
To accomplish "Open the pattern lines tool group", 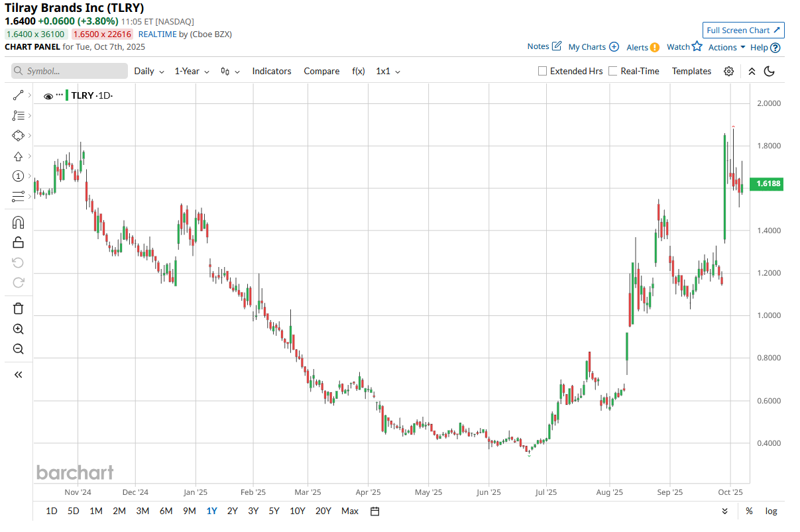I will pyautogui.click(x=18, y=196).
